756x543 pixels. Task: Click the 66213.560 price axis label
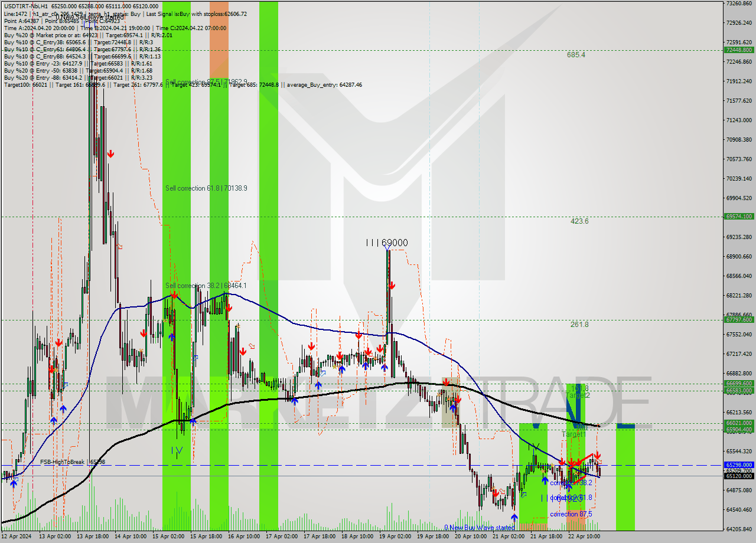click(x=738, y=413)
